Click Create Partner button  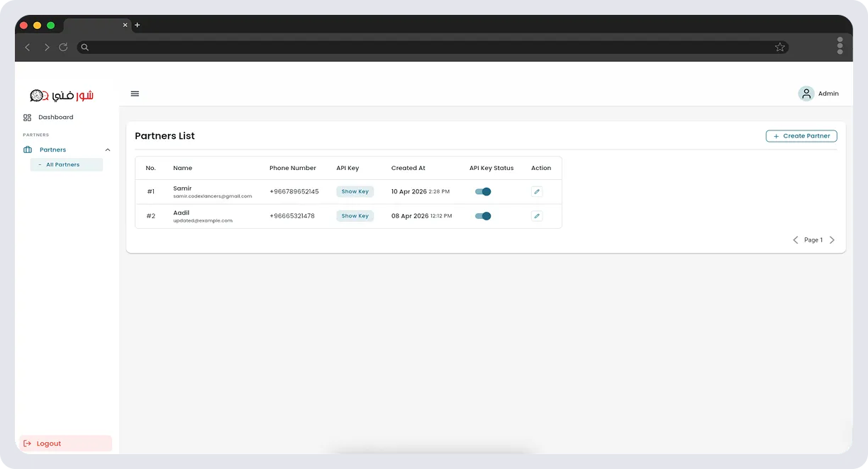coord(801,136)
